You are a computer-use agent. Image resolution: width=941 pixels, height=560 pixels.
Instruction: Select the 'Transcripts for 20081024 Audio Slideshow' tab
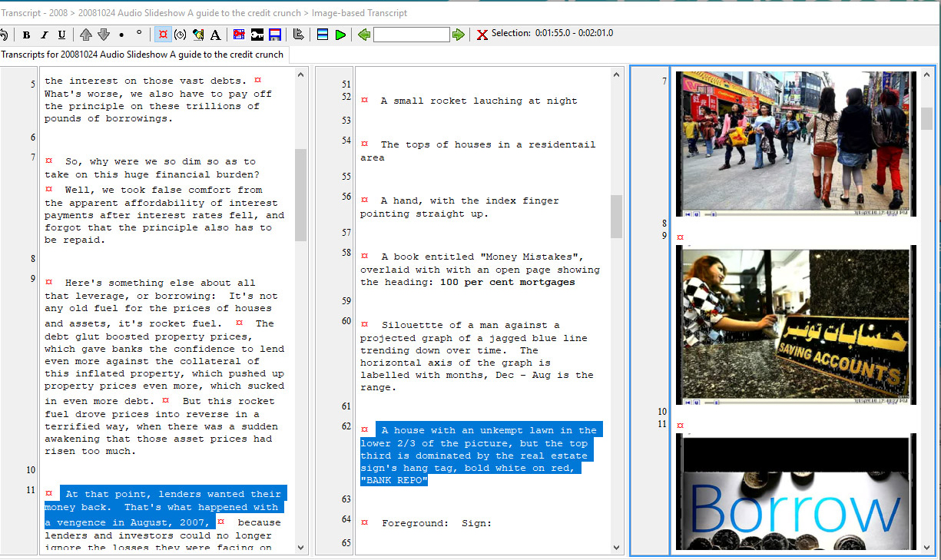click(142, 55)
